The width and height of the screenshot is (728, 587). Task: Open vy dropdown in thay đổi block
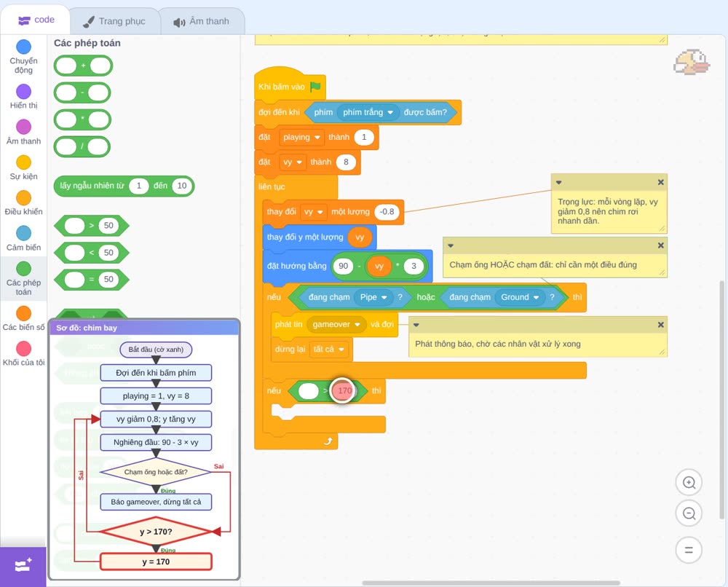[313, 212]
